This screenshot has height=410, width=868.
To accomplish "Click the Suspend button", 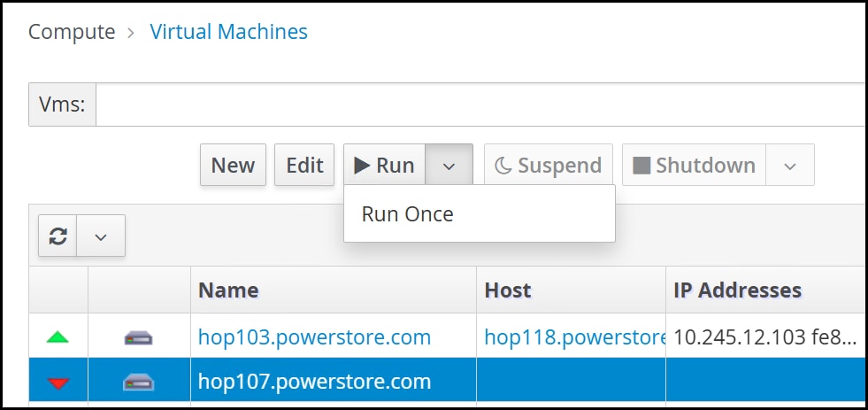I will coord(549,165).
